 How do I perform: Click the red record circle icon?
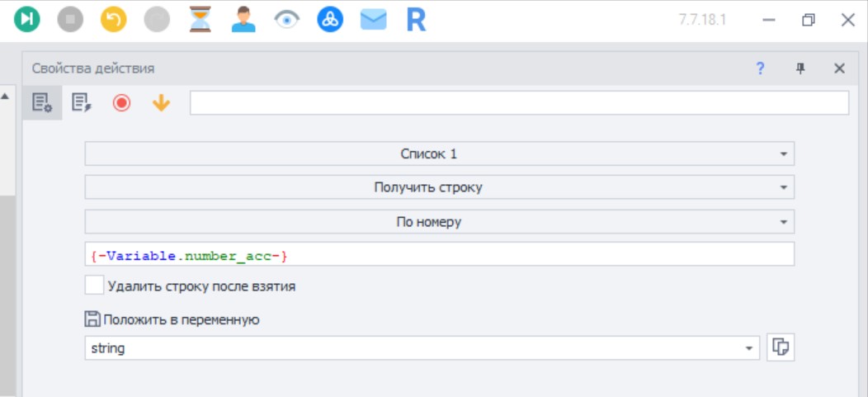click(x=121, y=103)
